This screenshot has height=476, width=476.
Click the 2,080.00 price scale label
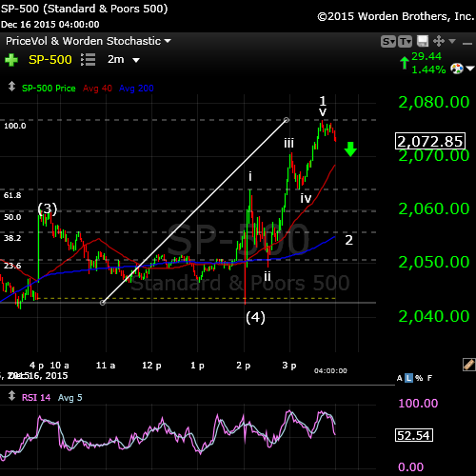coord(434,102)
